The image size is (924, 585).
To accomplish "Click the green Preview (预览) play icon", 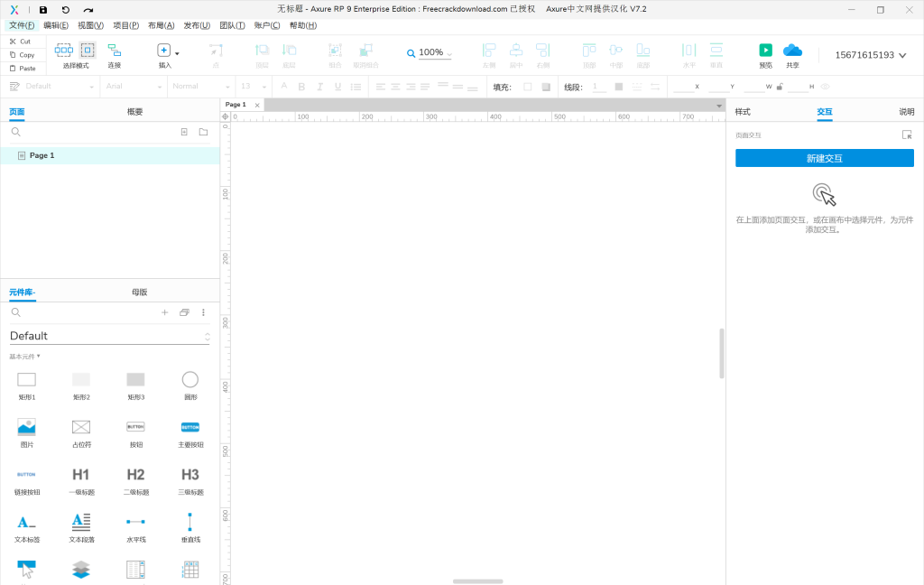I will (765, 51).
